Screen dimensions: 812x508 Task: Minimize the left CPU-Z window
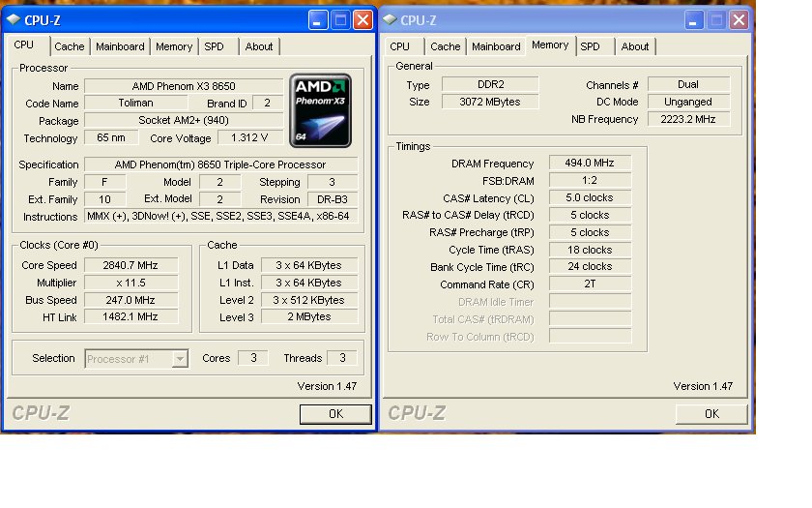click(x=318, y=20)
